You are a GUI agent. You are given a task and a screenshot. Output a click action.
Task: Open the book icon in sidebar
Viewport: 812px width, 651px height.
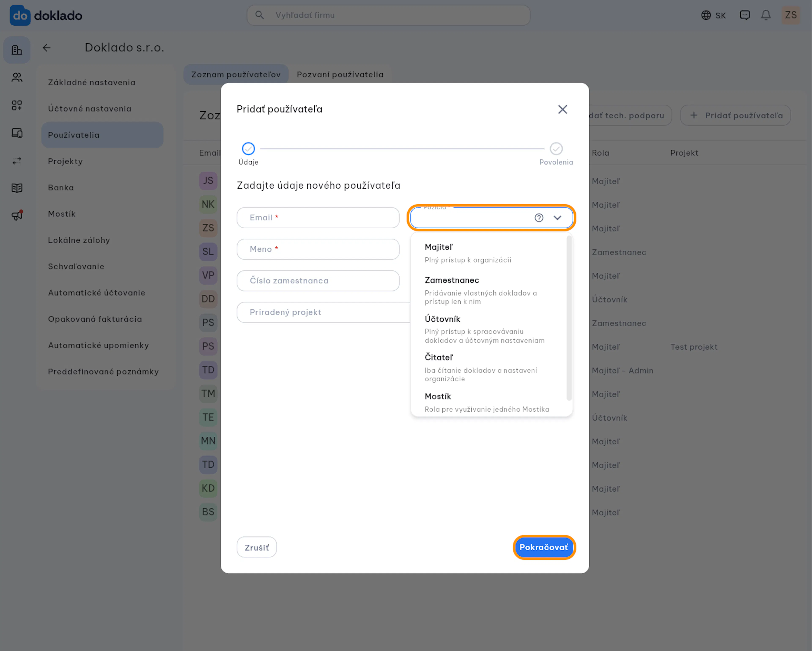coord(17,188)
